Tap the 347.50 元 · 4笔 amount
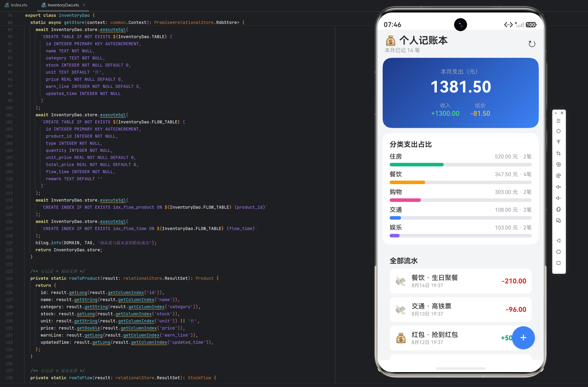This screenshot has width=588, height=387. 513,175
